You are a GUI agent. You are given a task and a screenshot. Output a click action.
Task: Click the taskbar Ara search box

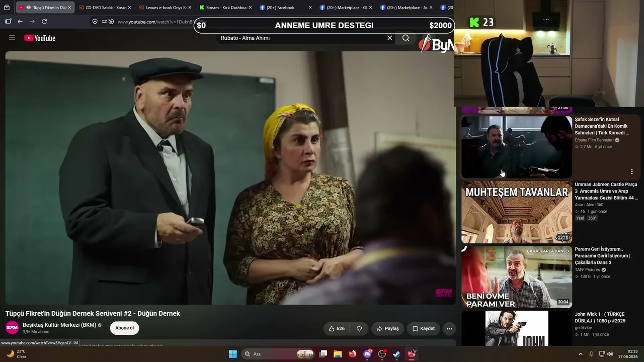tap(278, 354)
